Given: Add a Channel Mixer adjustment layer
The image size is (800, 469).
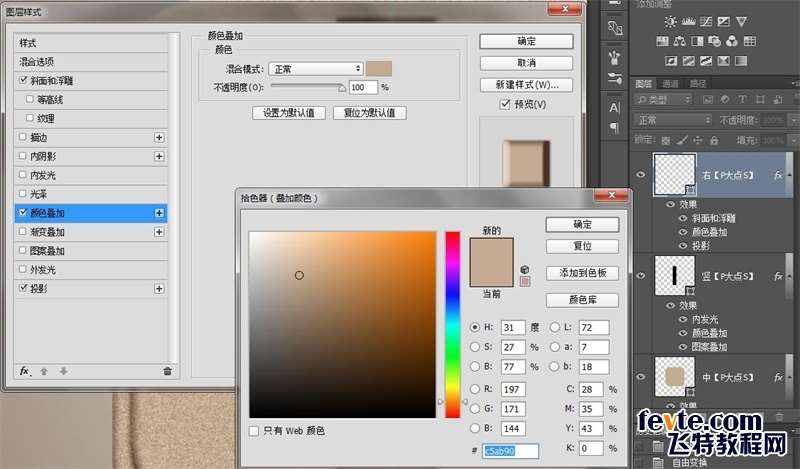Looking at the screenshot, I should [732, 41].
